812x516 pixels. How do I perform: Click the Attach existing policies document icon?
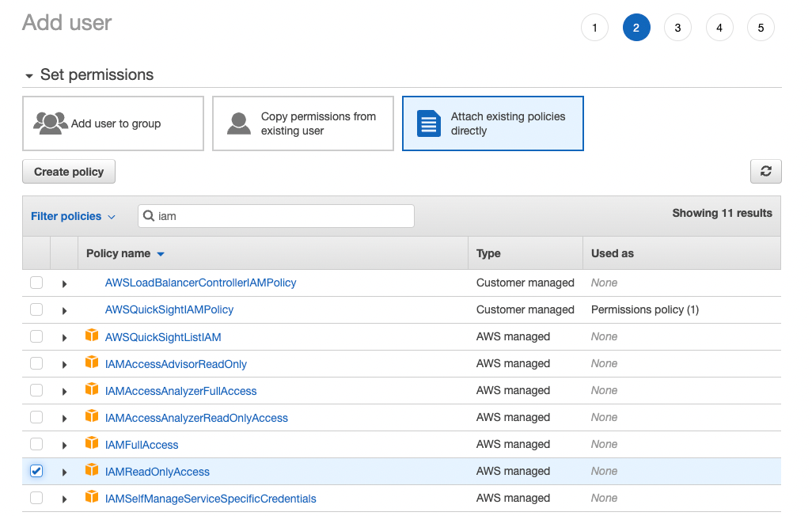pyautogui.click(x=429, y=123)
